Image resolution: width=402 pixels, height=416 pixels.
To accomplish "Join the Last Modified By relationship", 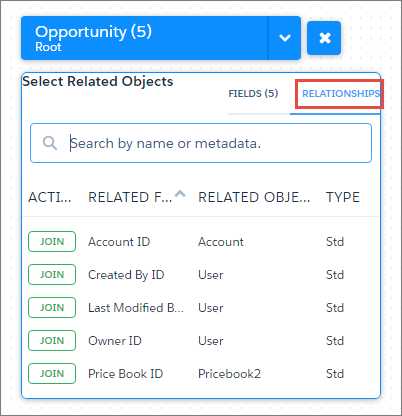I will pos(52,307).
